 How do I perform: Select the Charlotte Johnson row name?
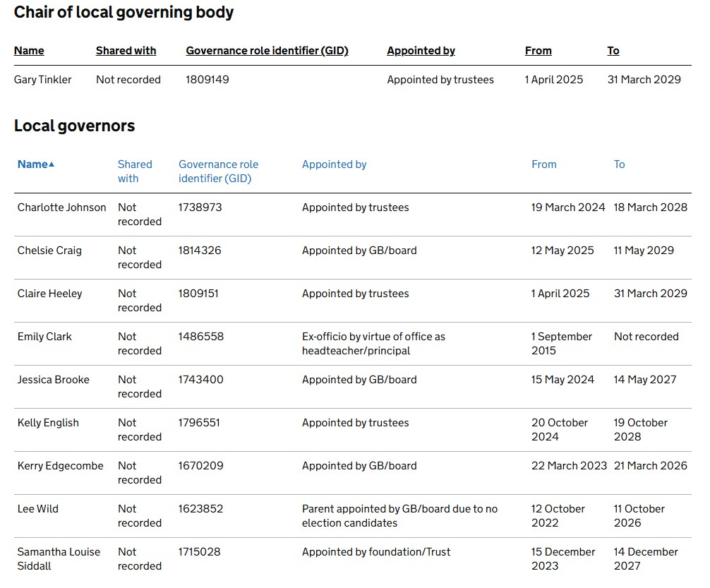coord(61,208)
